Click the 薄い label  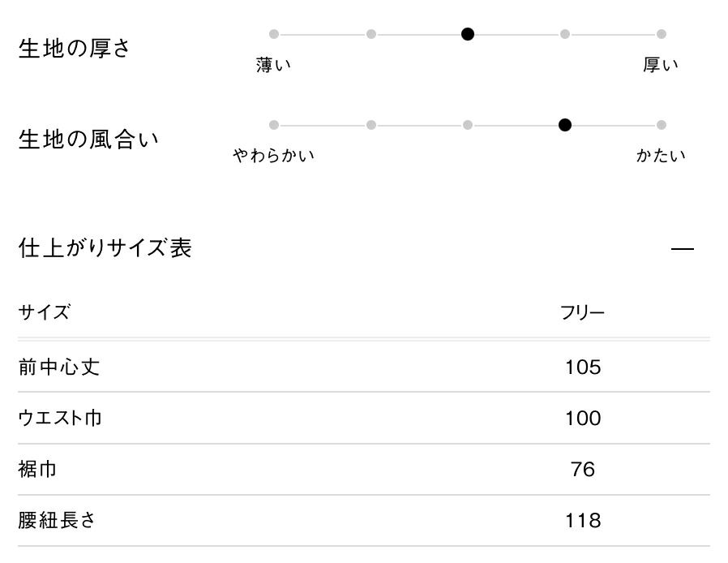(273, 66)
